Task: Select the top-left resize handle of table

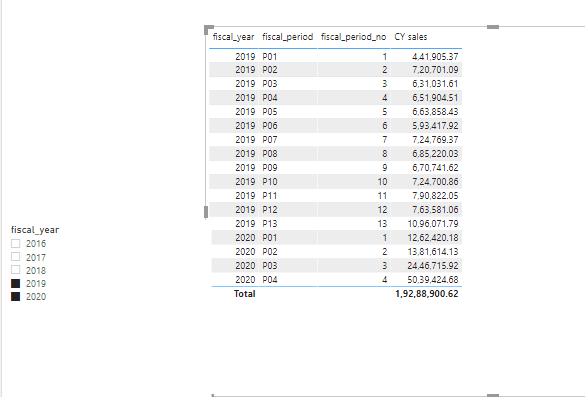Action: coord(209,29)
